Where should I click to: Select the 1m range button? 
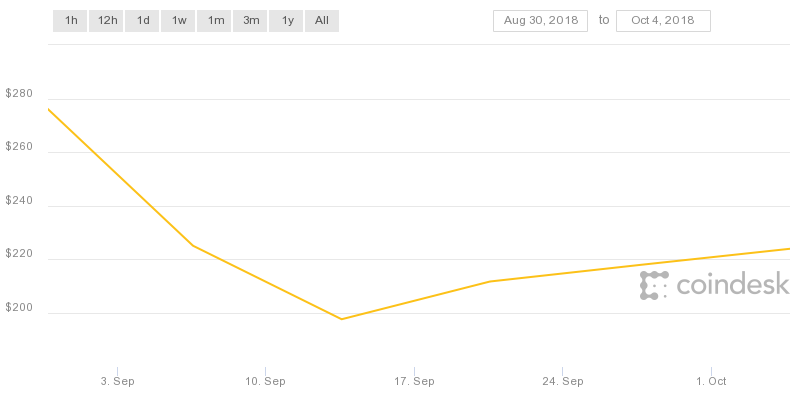click(215, 20)
